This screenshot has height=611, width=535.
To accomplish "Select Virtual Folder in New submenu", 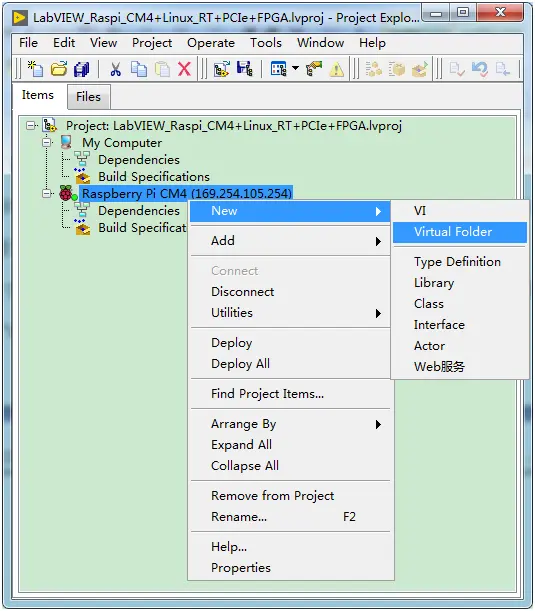I will [x=460, y=232].
